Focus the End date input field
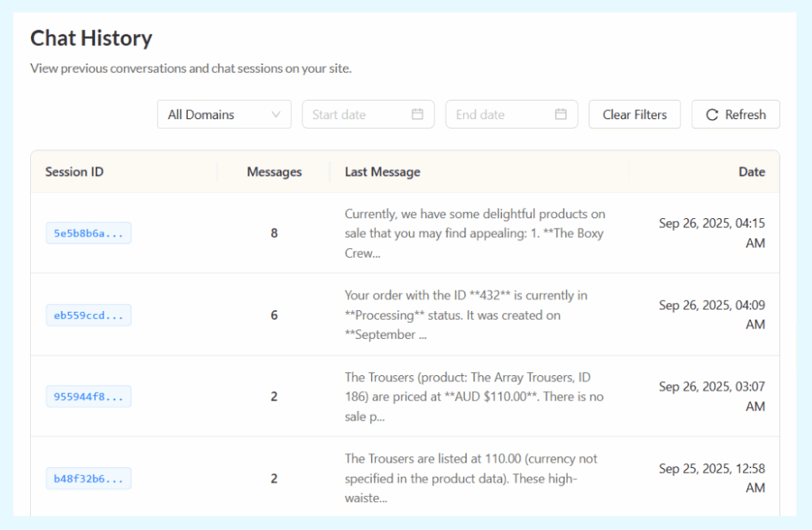Screen dimensions: 812x530 501,114
